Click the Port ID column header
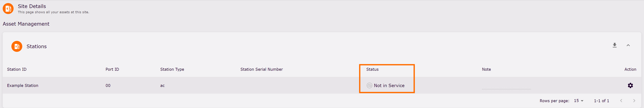The height and width of the screenshot is (108, 644). click(x=112, y=69)
